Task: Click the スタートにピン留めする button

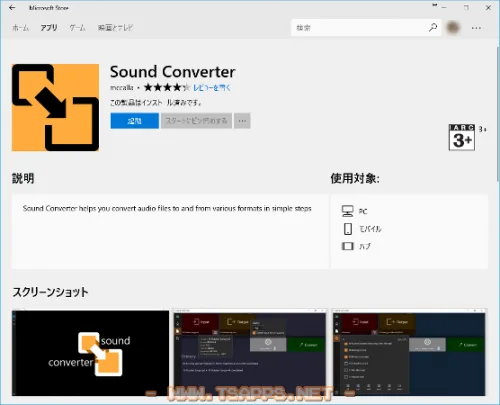Action: tap(196, 121)
